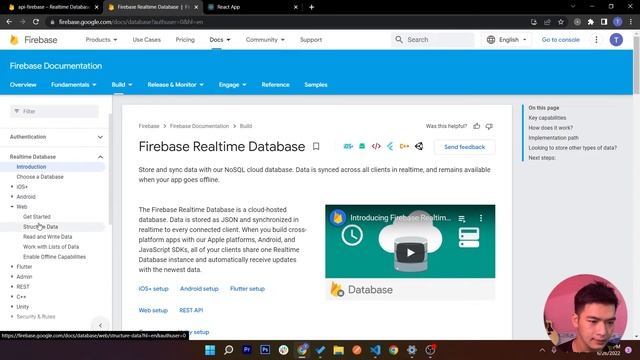Image resolution: width=640 pixels, height=360 pixels.
Task: Collapse the sidebar navigation with chevron button
Action: pos(100,325)
